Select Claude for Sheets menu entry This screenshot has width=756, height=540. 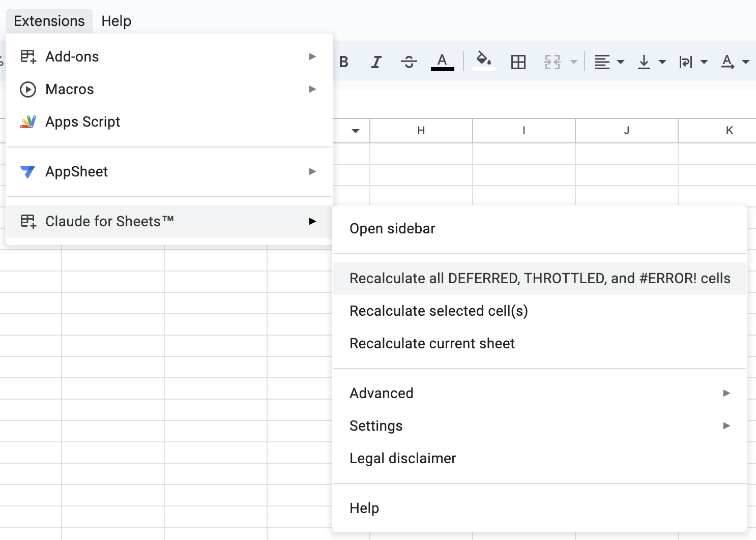tap(169, 221)
